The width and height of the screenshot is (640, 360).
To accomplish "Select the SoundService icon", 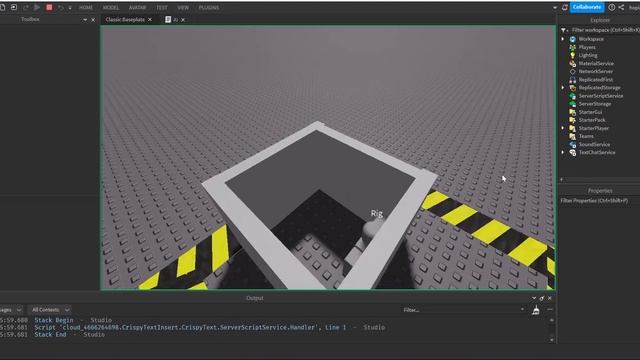I will point(573,144).
